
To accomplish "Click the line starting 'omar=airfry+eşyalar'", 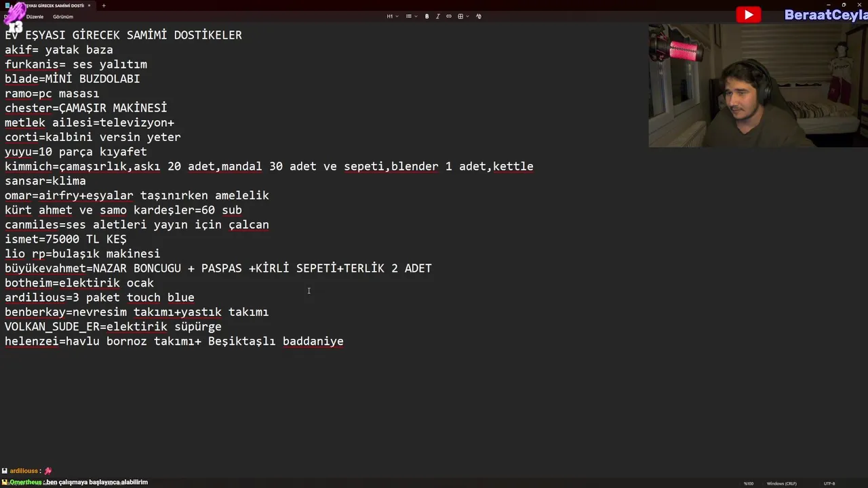I will 137,196.
